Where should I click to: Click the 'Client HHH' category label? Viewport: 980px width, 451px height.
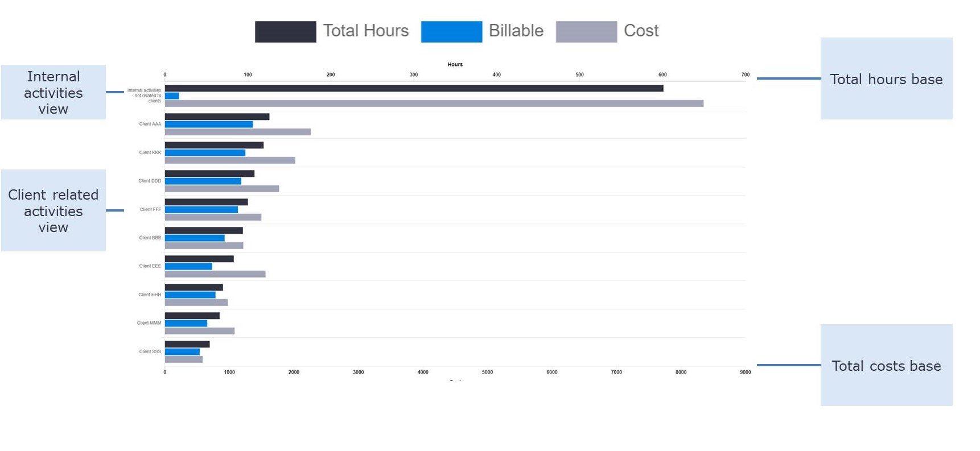(x=150, y=295)
